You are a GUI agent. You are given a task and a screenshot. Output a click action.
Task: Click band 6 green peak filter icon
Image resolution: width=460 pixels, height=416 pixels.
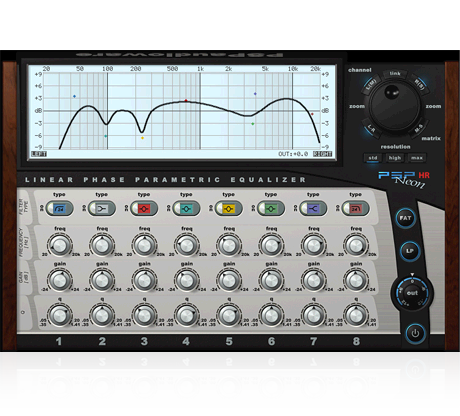(x=271, y=209)
